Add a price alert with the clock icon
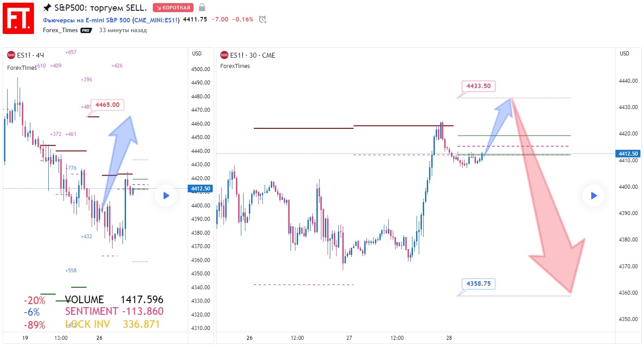The height and width of the screenshot is (347, 644). point(263,19)
